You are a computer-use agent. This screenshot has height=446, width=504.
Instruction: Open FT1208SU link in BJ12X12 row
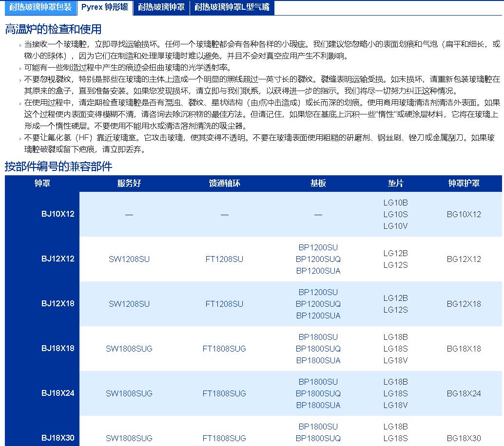pyautogui.click(x=224, y=259)
